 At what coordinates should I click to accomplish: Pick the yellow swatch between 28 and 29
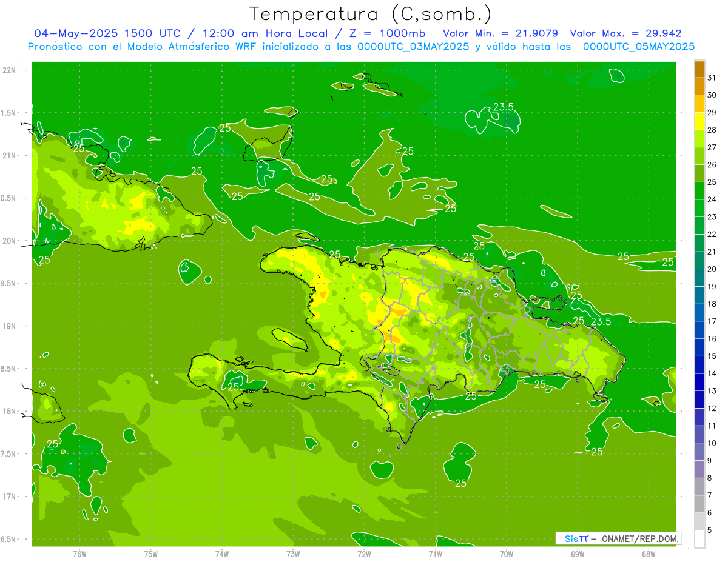pos(699,121)
